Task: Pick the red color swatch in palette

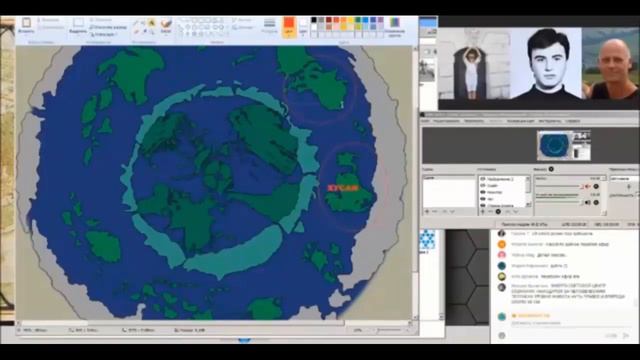Action: (x=336, y=20)
